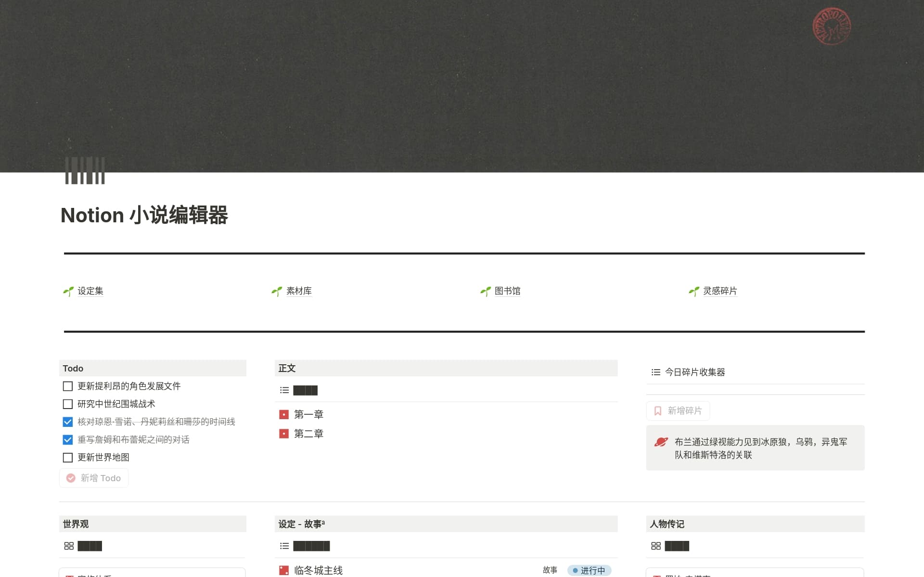Click the gallery icon under 人物传记

pyautogui.click(x=656, y=546)
